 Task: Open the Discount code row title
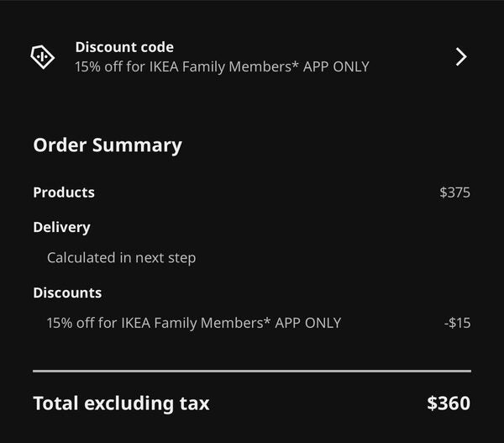pyautogui.click(x=124, y=47)
